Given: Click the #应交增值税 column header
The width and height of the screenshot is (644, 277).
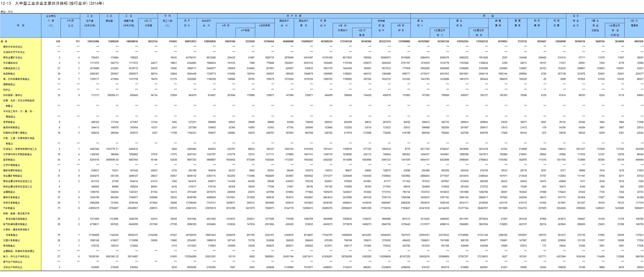Looking at the screenshot, I should click(634, 23).
